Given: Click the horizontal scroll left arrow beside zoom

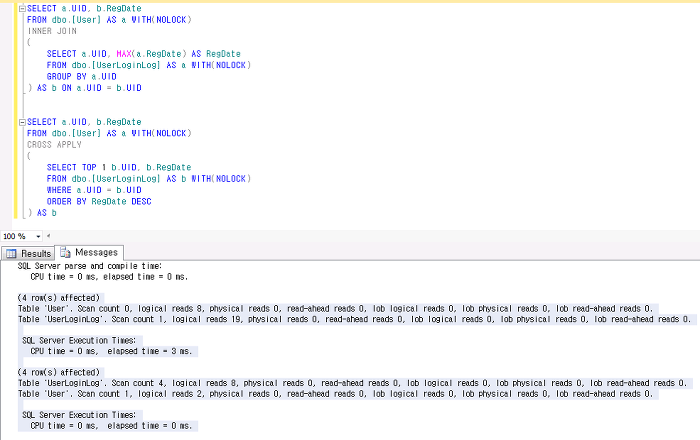Looking at the screenshot, I should point(48,236).
